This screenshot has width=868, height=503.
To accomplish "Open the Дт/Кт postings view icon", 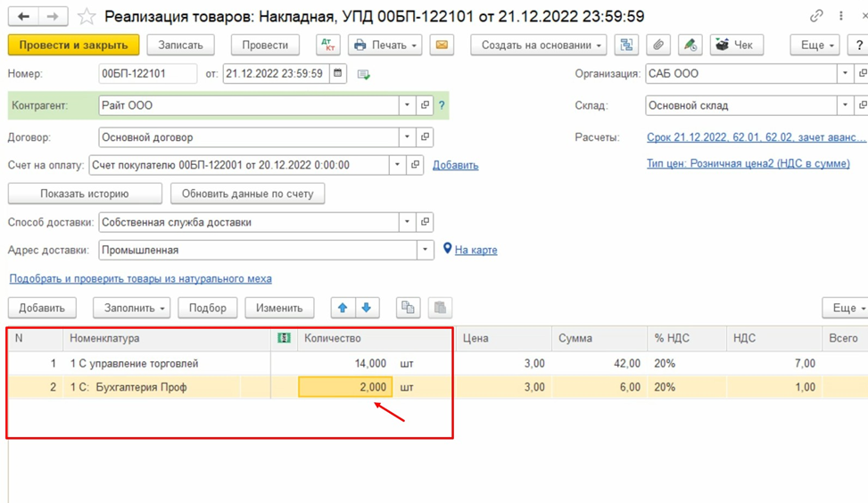I will (x=328, y=45).
